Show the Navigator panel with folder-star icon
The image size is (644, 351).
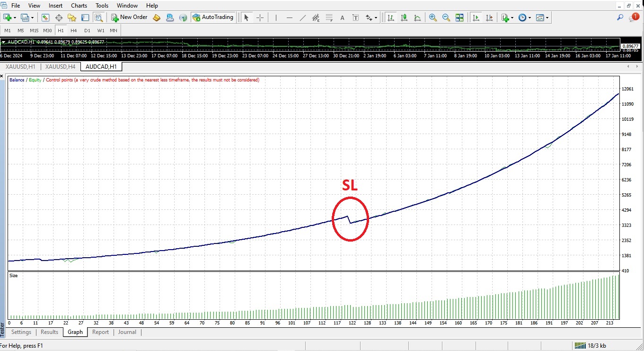click(x=72, y=18)
